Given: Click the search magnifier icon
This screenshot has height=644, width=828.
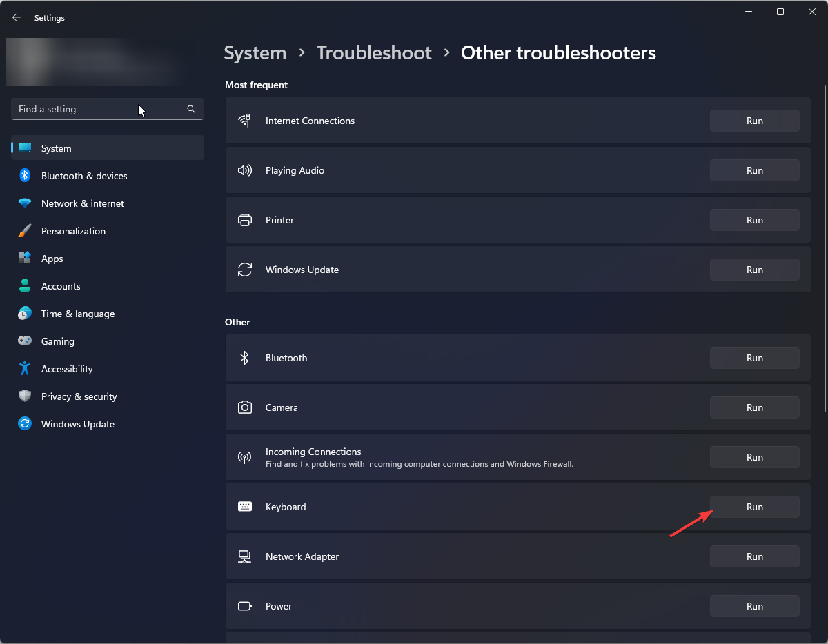Looking at the screenshot, I should (x=191, y=109).
